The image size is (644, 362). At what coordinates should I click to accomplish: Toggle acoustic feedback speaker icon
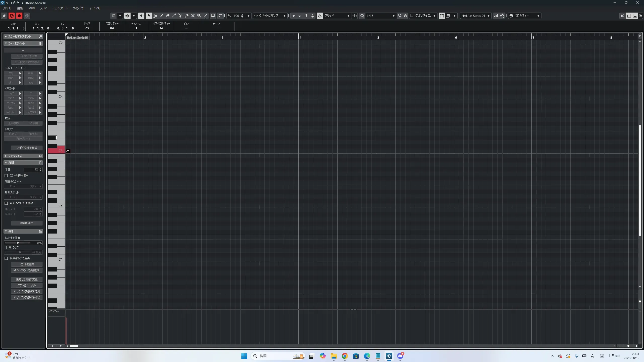coord(141,16)
